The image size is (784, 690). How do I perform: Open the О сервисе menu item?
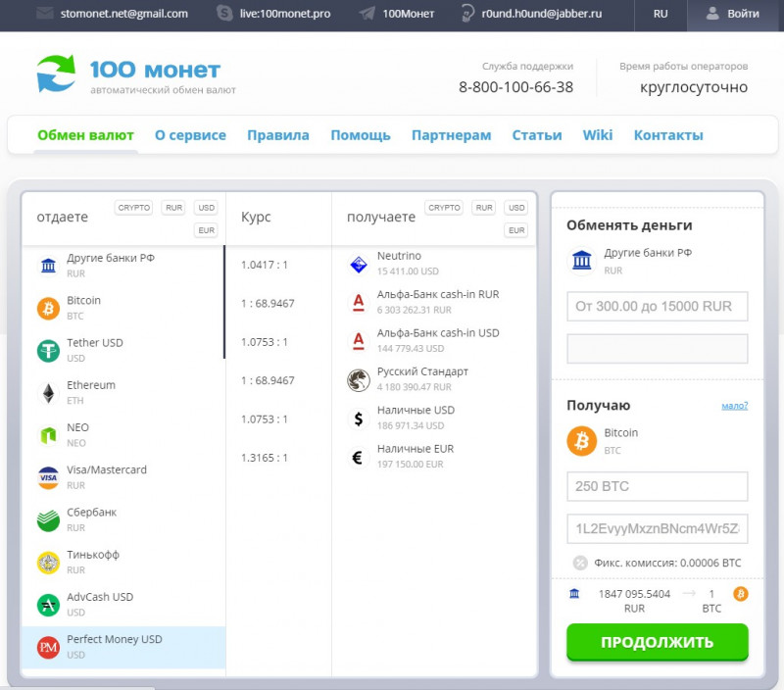tap(190, 135)
